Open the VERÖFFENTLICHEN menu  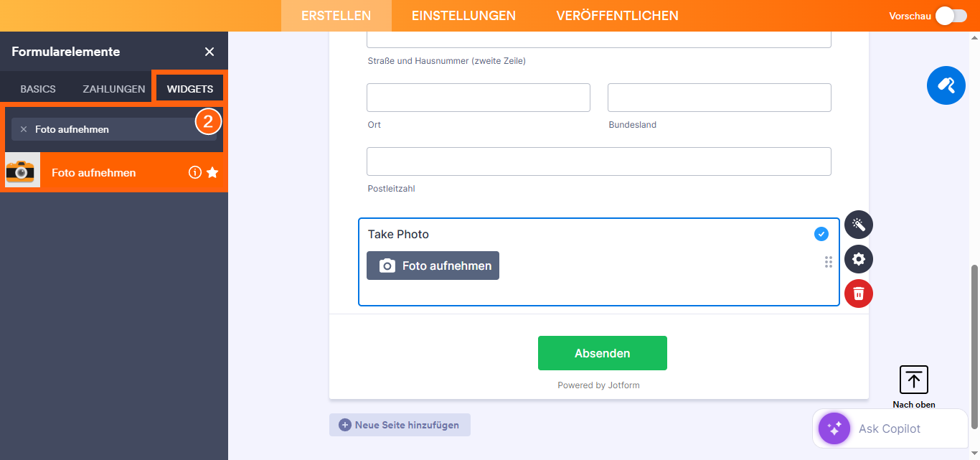point(618,15)
